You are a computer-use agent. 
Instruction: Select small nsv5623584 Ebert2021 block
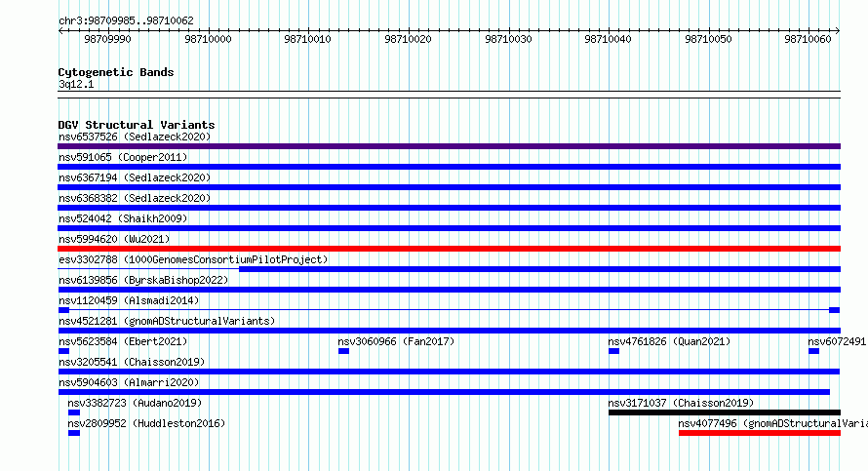[x=63, y=351]
